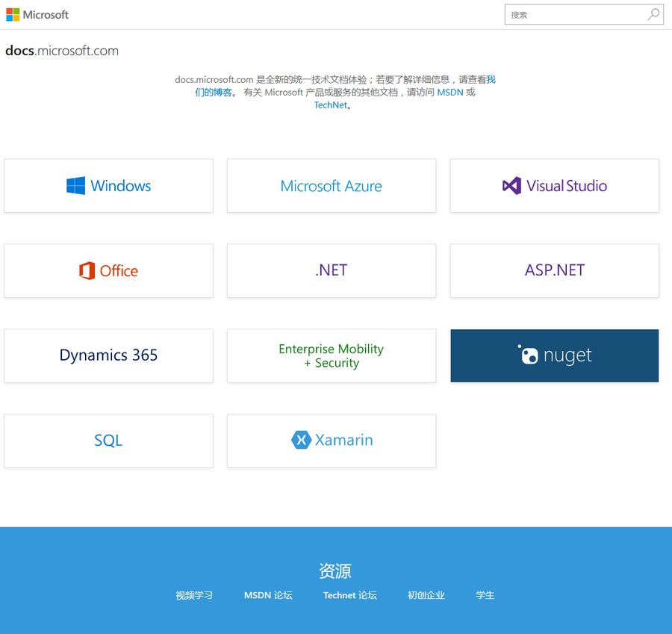Viewport: 672px width, 634px height.
Task: Open the SQL documentation tile
Action: tap(108, 441)
